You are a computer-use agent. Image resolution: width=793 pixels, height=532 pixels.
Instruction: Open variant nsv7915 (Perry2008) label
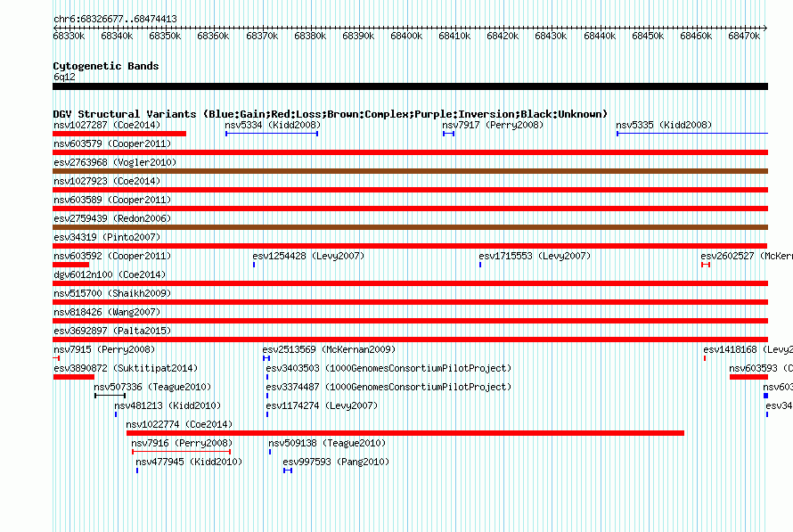(104, 349)
